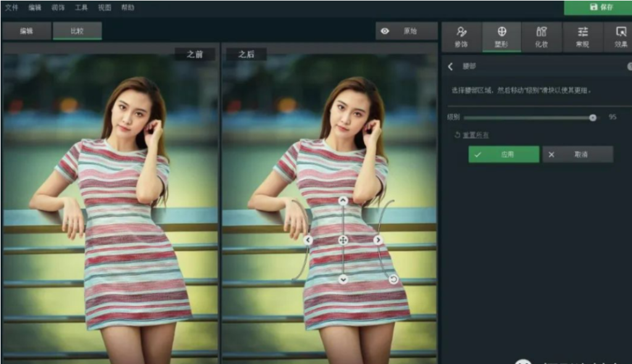Open the 文件 file menu
Image resolution: width=632 pixels, height=364 pixels.
coord(11,8)
